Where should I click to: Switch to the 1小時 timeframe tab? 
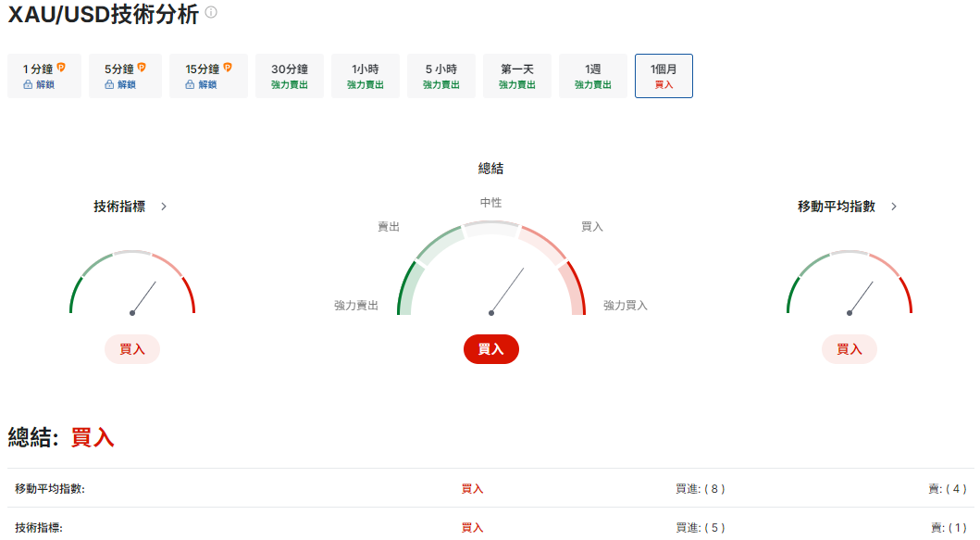coord(365,76)
